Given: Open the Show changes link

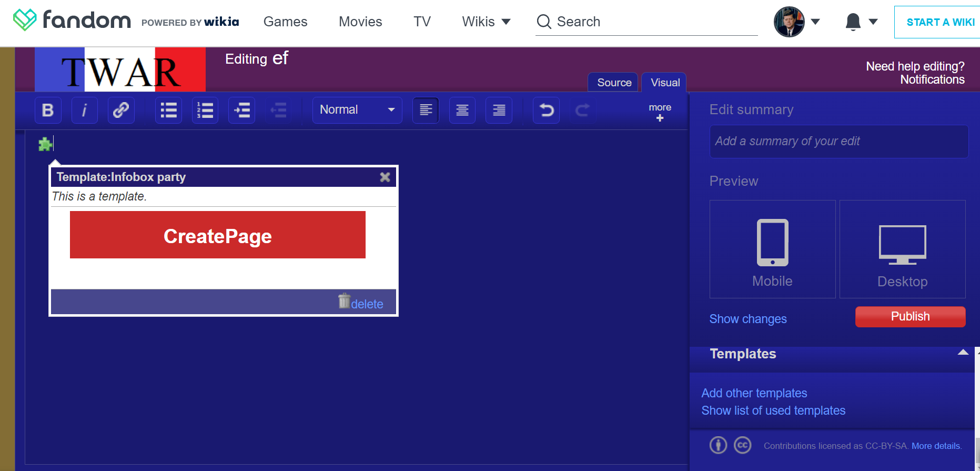Looking at the screenshot, I should (x=747, y=319).
